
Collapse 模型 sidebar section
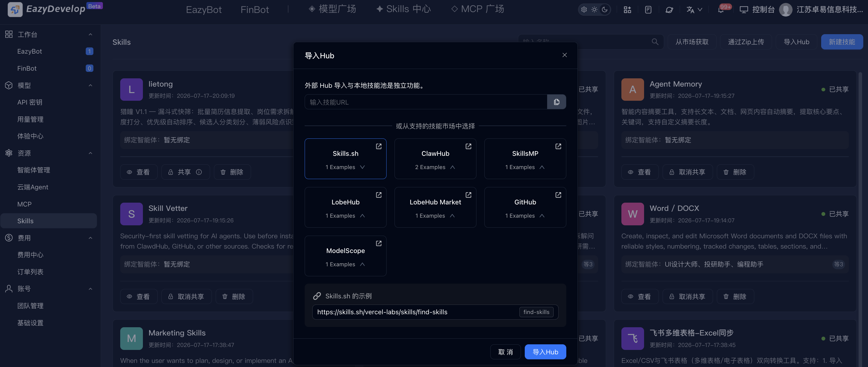90,85
